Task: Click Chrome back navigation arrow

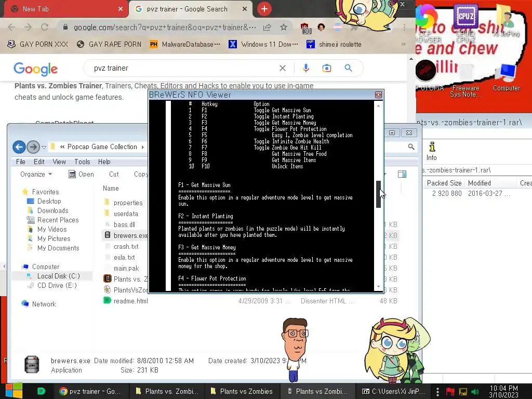Action: click(x=11, y=27)
